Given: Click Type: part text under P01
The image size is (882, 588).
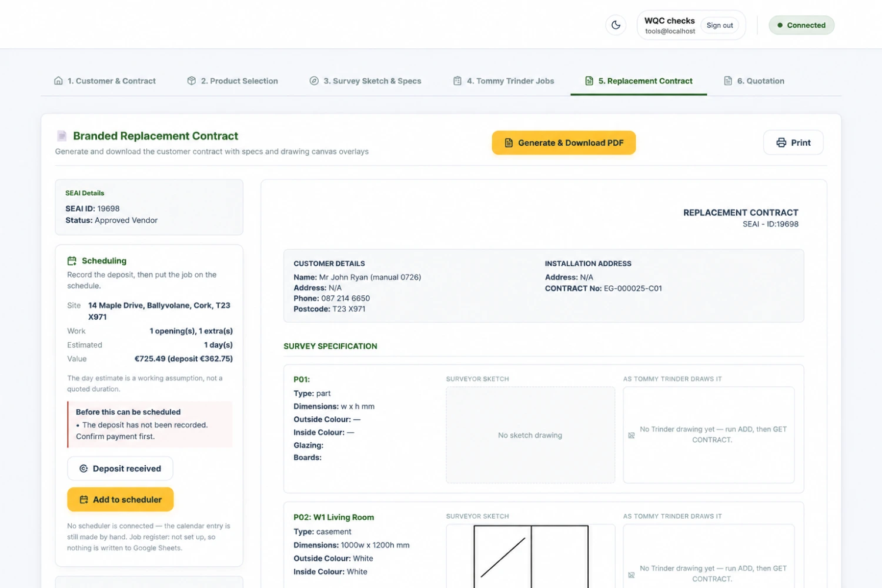Looking at the screenshot, I should coord(312,393).
